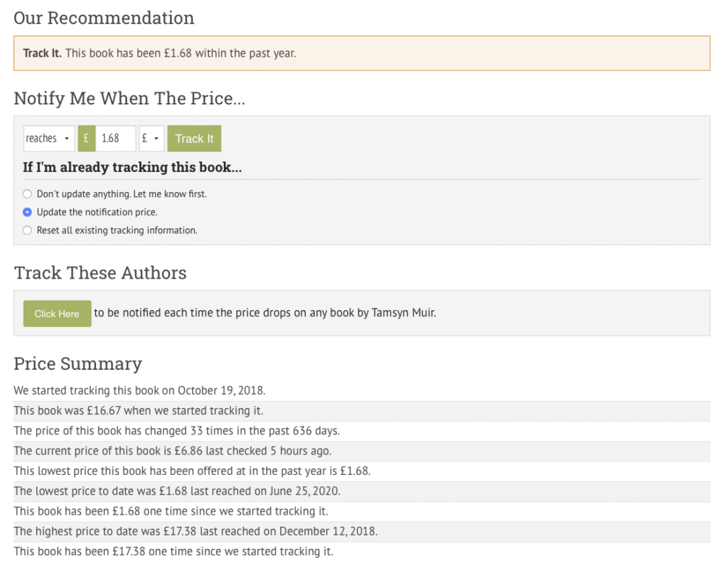This screenshot has height=578, width=728.
Task: Click the "Our Recommendation" heading
Action: (x=104, y=18)
